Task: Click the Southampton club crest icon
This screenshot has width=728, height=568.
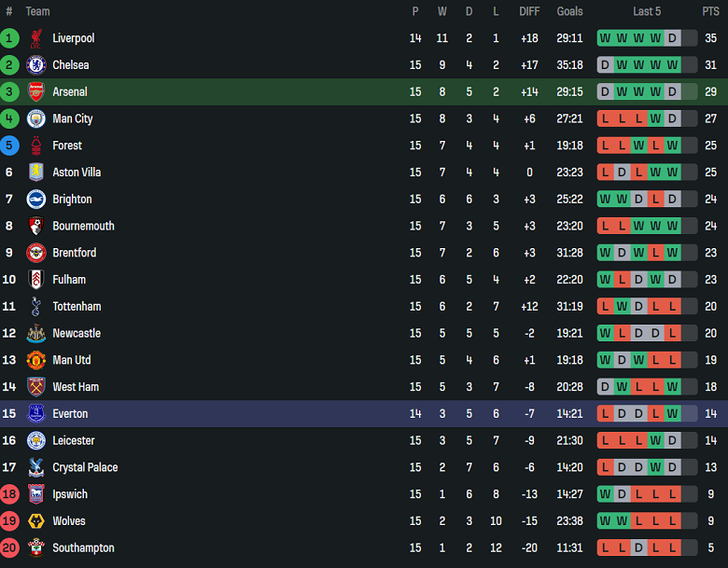Action: [36, 548]
